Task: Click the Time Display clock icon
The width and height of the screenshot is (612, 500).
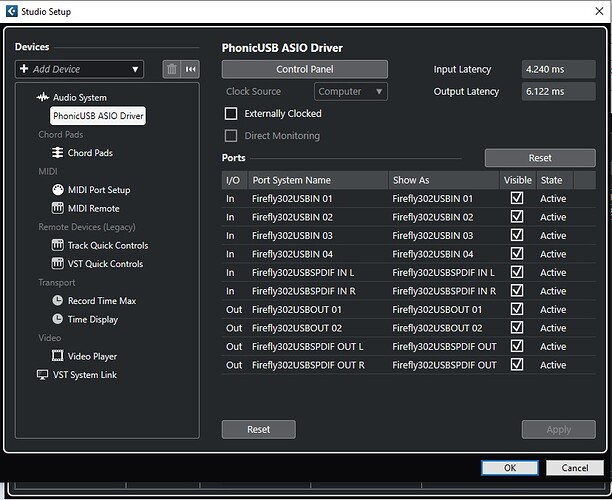Action: (57, 319)
